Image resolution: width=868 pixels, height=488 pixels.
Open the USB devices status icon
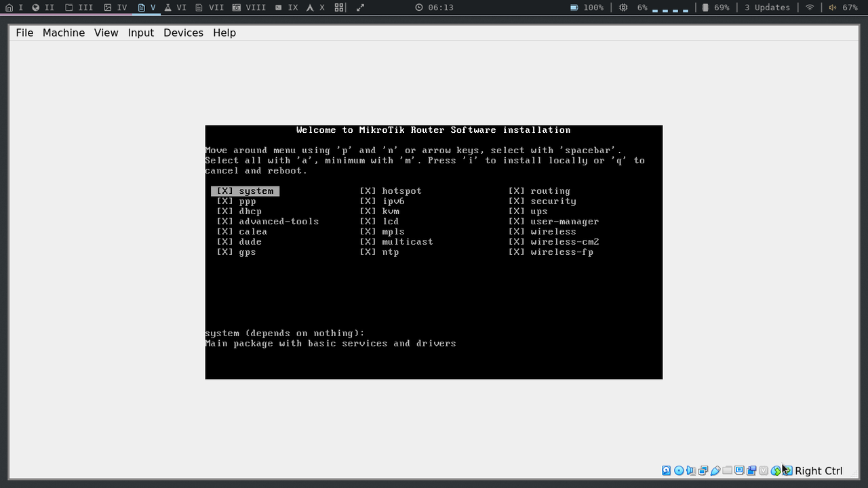click(x=715, y=470)
